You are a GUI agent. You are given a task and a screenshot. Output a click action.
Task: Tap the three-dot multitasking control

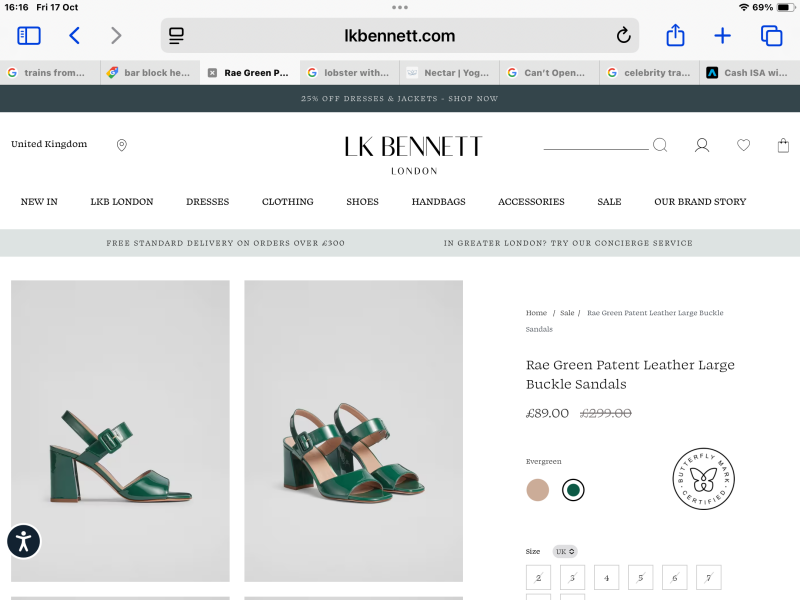[399, 7]
